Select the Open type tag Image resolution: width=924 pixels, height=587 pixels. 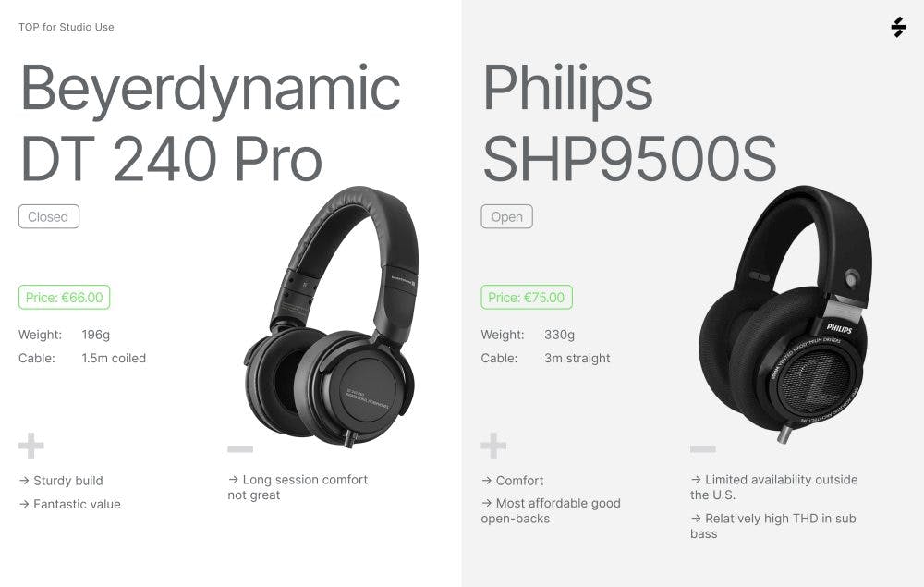pos(506,216)
